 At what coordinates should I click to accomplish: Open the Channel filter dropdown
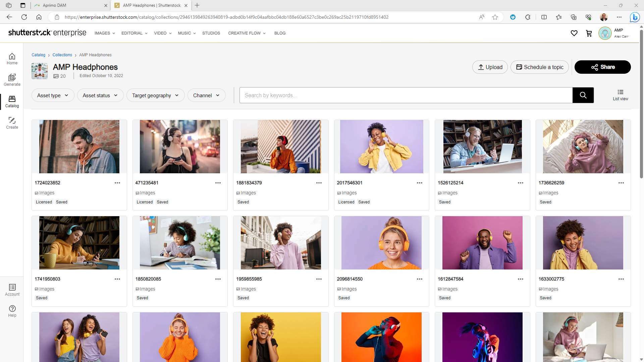(x=206, y=96)
